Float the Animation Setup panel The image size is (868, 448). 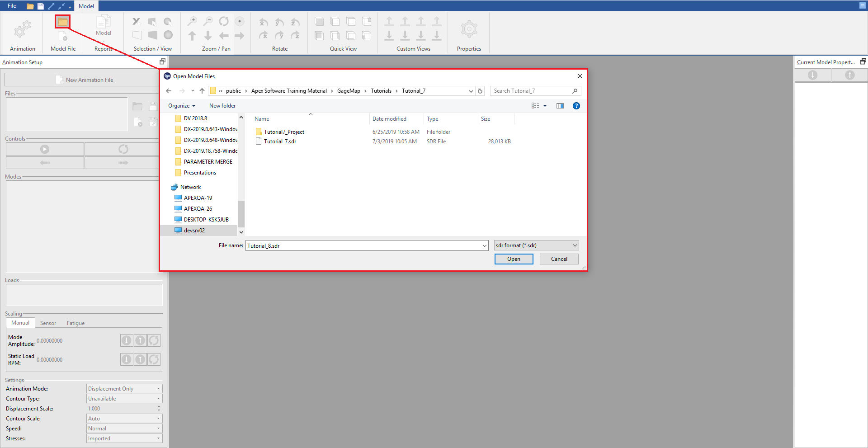click(x=163, y=61)
